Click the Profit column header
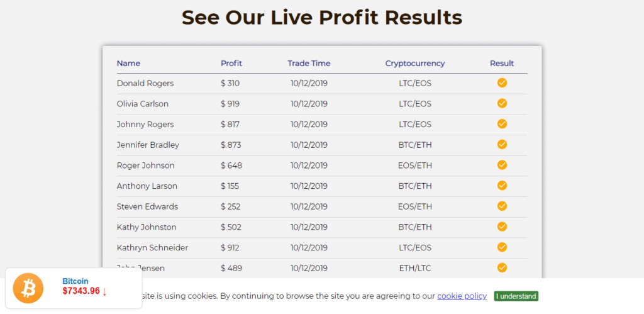This screenshot has width=644, height=314. click(231, 64)
